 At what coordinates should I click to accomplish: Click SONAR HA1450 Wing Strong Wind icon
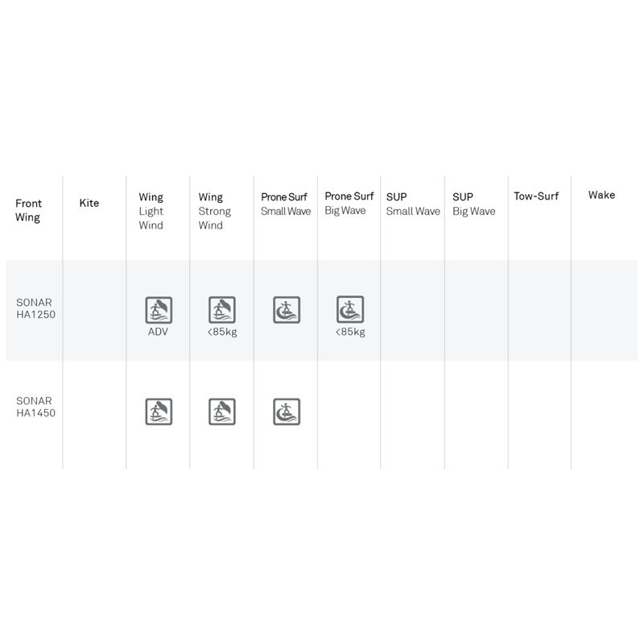tap(222, 411)
